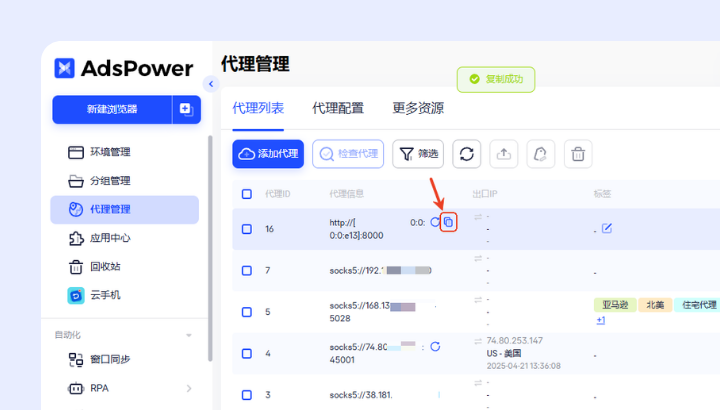Click the AdsPower logo icon
This screenshot has width=720, height=410.
(64, 68)
